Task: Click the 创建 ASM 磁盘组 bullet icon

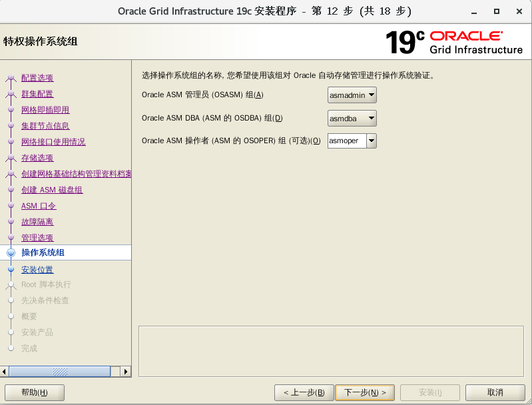Action: (x=11, y=189)
